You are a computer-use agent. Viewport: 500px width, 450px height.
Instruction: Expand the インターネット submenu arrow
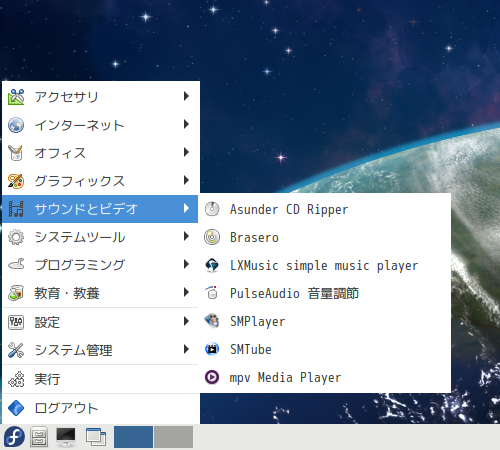click(186, 124)
